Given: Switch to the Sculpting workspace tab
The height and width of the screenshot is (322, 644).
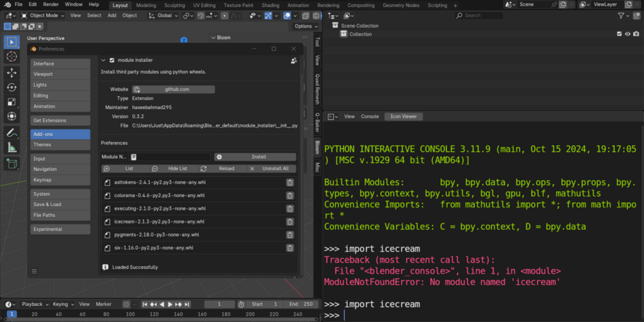Looking at the screenshot, I should (174, 5).
